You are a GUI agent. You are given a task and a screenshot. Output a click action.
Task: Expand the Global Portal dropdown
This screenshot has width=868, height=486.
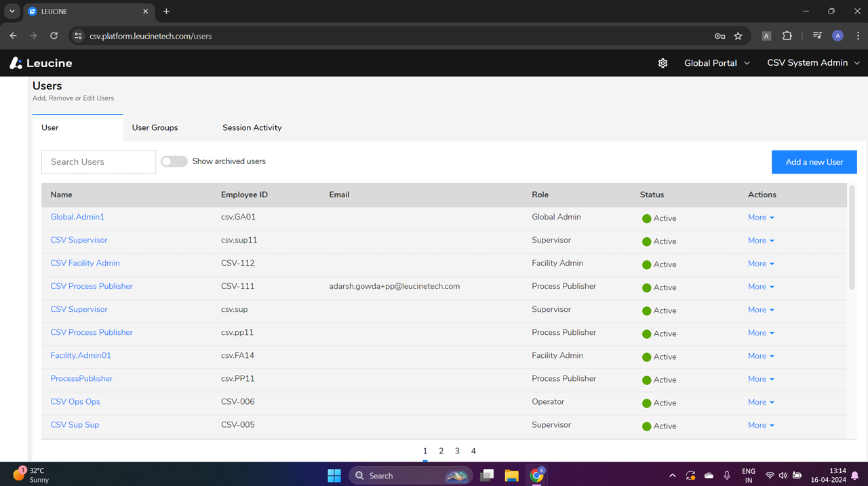pyautogui.click(x=717, y=63)
